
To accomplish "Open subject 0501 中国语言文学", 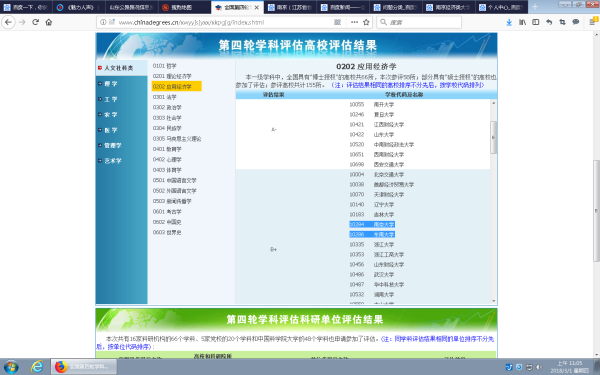I will [174, 180].
